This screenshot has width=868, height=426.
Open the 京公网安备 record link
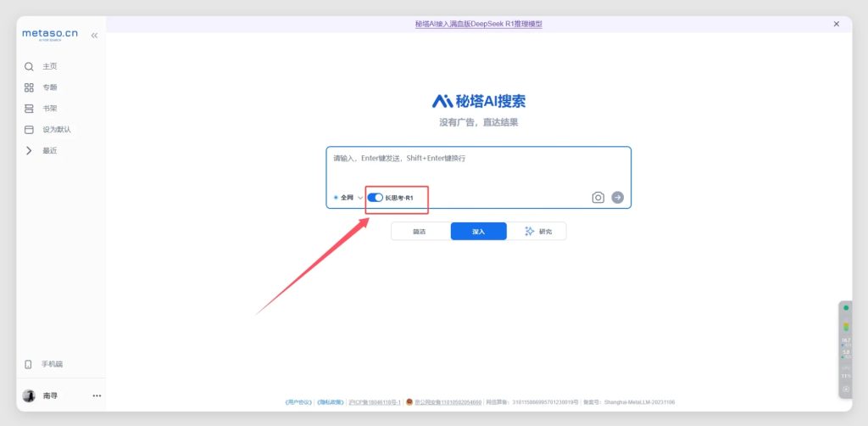tap(448, 402)
